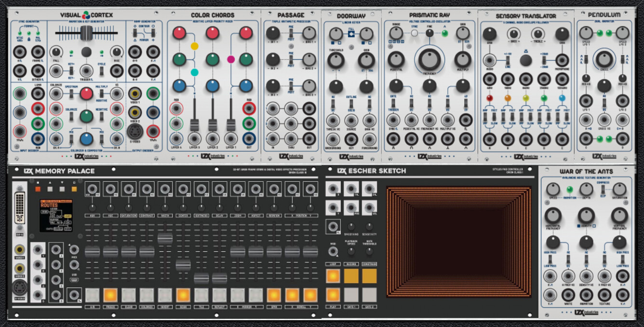Click the up arrow menu button on Memory Palace

click(x=50, y=190)
